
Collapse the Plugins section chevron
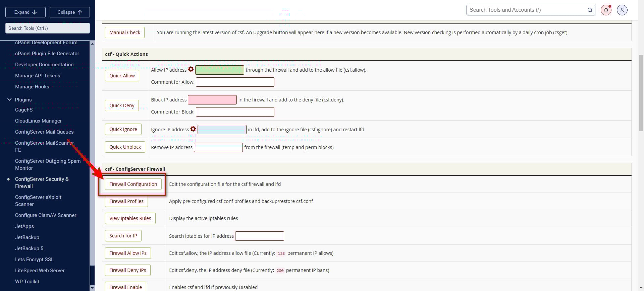pos(9,99)
